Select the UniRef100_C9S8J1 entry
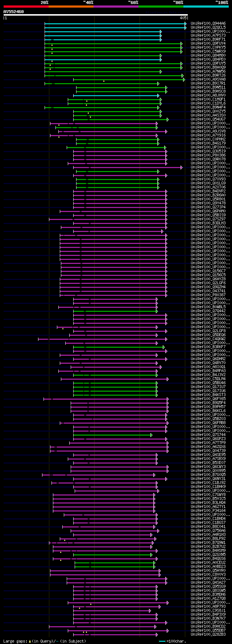232x644 pixels. tap(208, 611)
